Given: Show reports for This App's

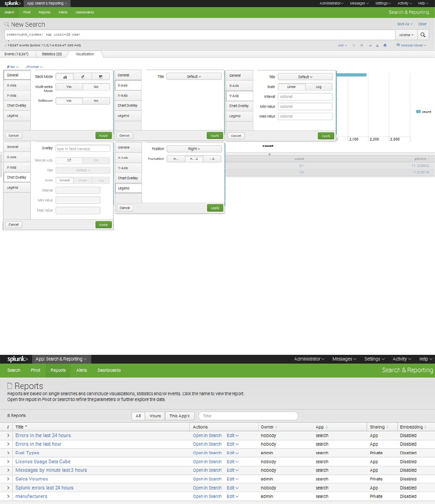Looking at the screenshot, I should (180, 416).
